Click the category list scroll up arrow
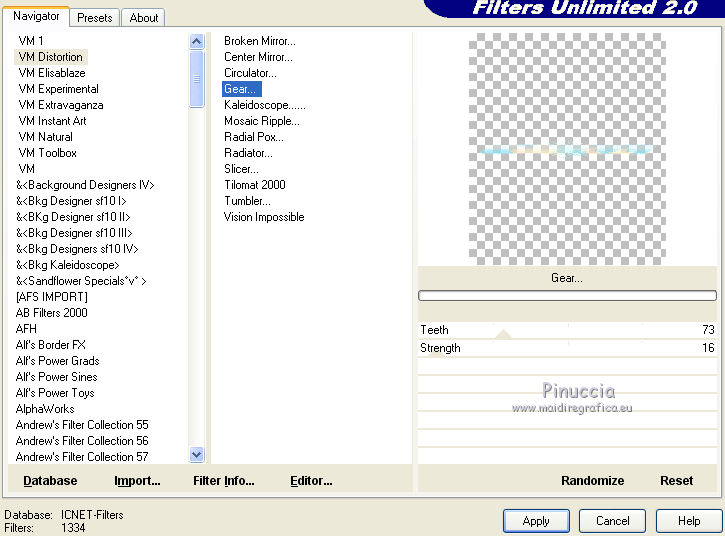The image size is (725, 536). 197,42
